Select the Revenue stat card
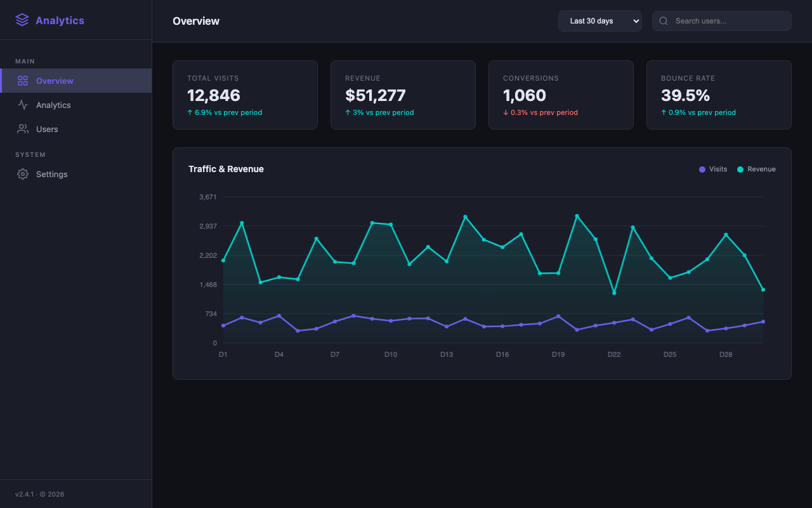 pyautogui.click(x=403, y=95)
